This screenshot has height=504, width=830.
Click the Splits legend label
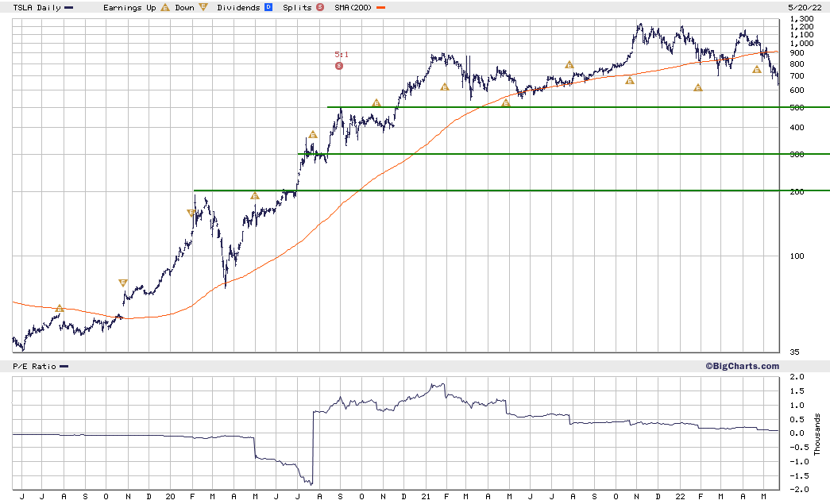pyautogui.click(x=297, y=7)
